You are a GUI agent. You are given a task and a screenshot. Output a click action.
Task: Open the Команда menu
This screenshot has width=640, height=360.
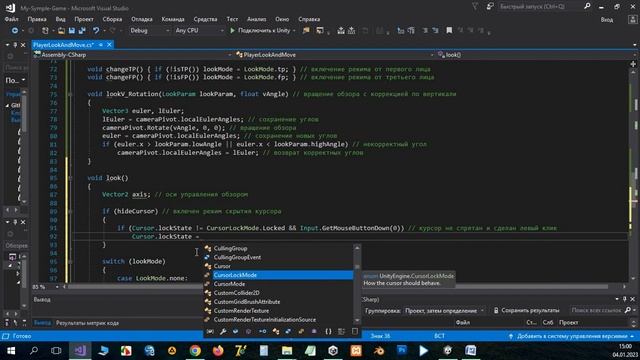[173, 19]
